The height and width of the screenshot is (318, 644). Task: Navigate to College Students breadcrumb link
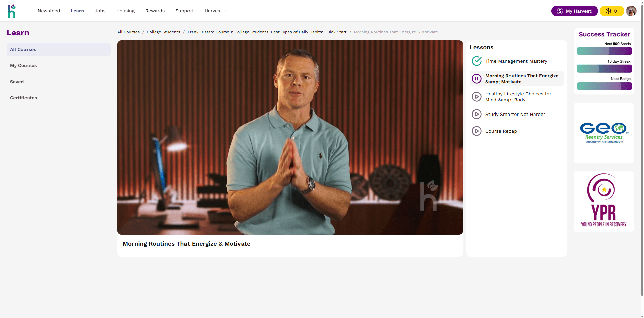click(x=163, y=32)
